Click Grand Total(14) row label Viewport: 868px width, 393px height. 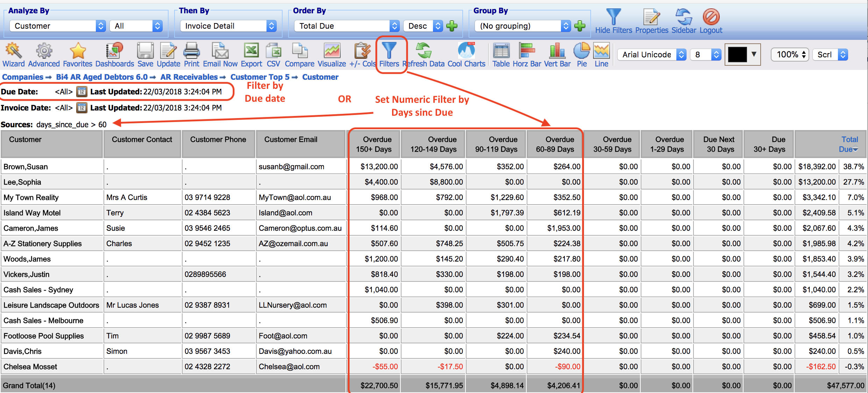[x=29, y=386]
